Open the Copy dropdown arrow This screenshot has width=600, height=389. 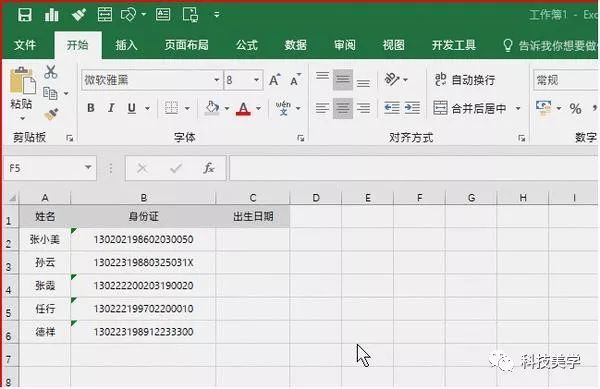[x=66, y=93]
